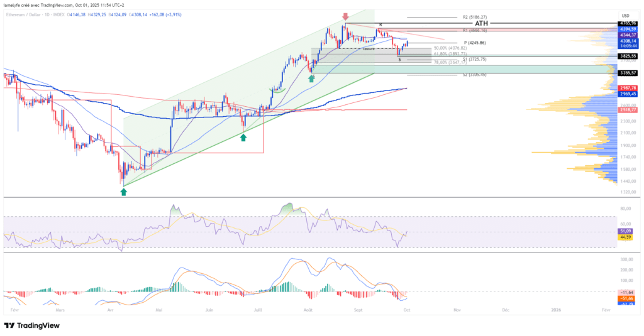Click the blue 2969,45 price label
The image size is (644, 336).
[628, 94]
